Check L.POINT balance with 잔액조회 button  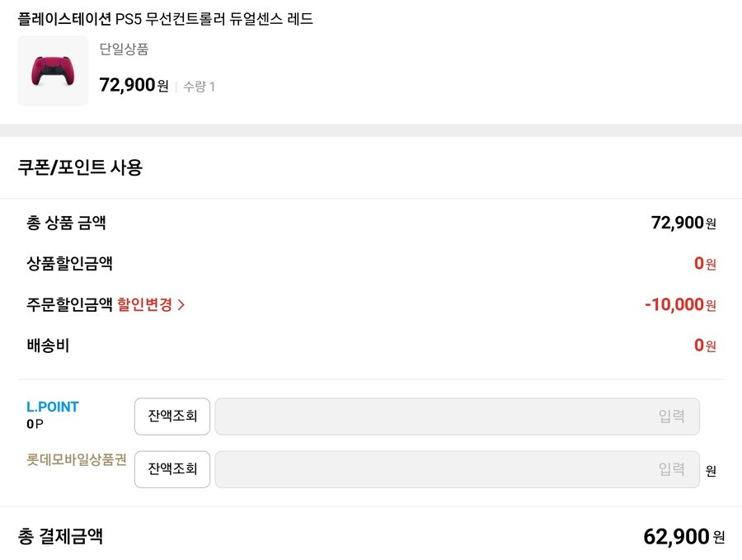(x=172, y=416)
